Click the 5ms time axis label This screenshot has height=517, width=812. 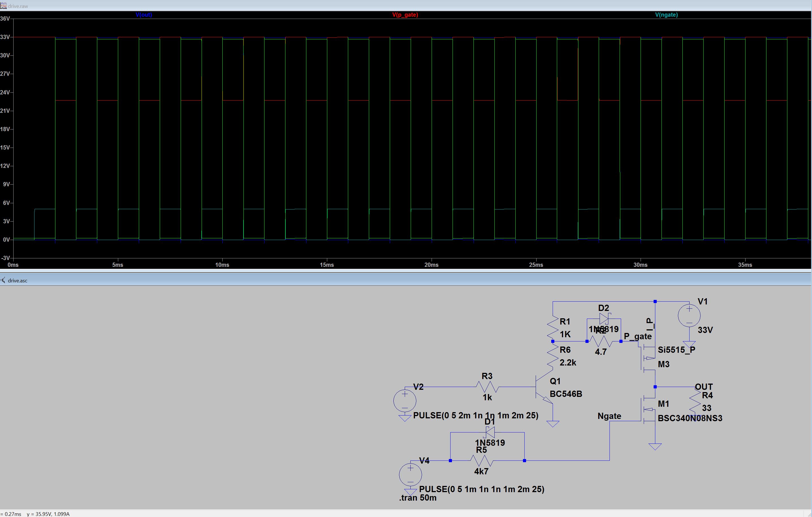pyautogui.click(x=118, y=265)
